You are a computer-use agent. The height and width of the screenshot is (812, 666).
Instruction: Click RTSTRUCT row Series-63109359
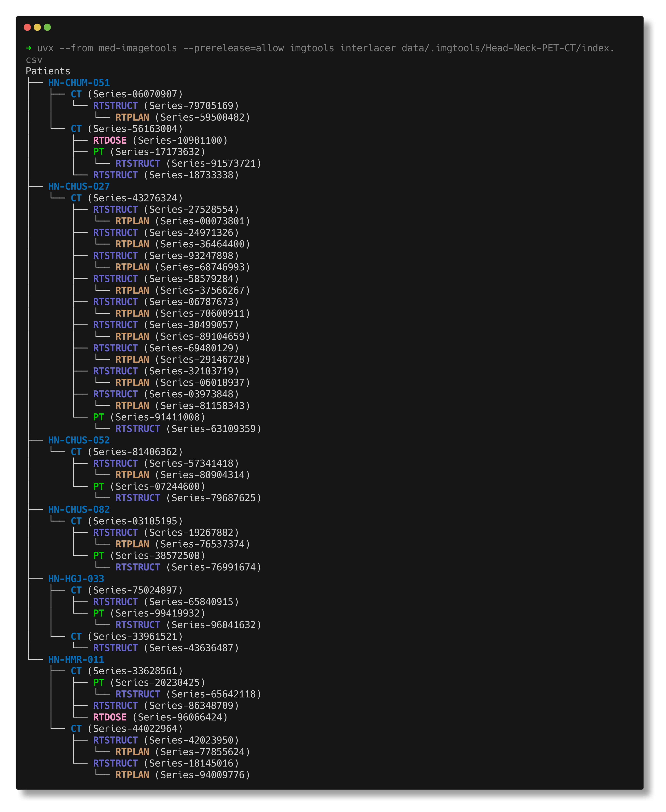tap(188, 429)
